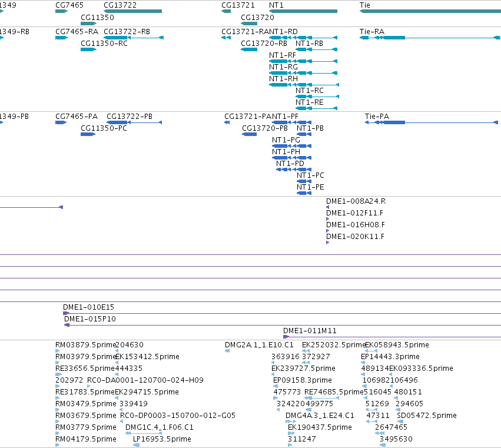Open the NT1-PC protein label
Viewport: 501px width, 448px height.
pos(310,175)
